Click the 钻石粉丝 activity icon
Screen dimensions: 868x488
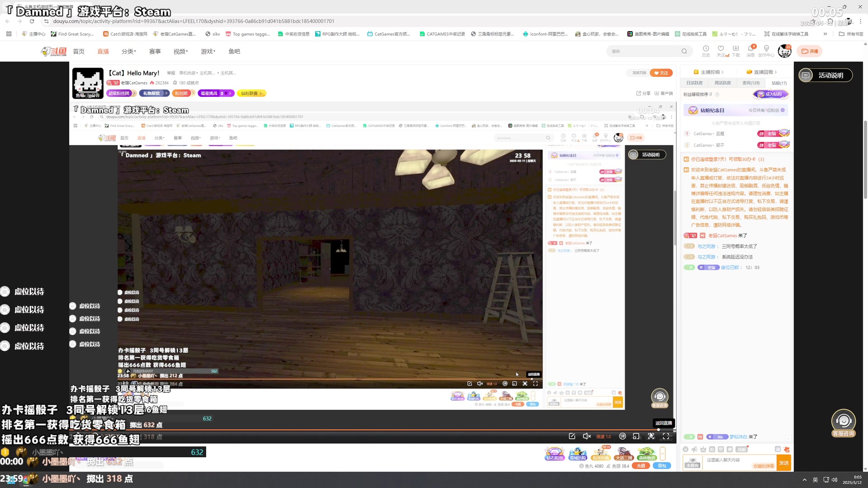click(555, 454)
